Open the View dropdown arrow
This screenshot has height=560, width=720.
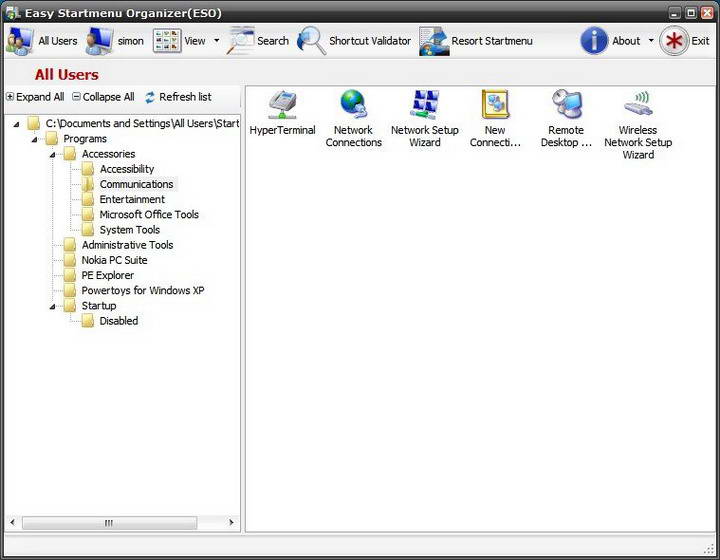click(217, 40)
